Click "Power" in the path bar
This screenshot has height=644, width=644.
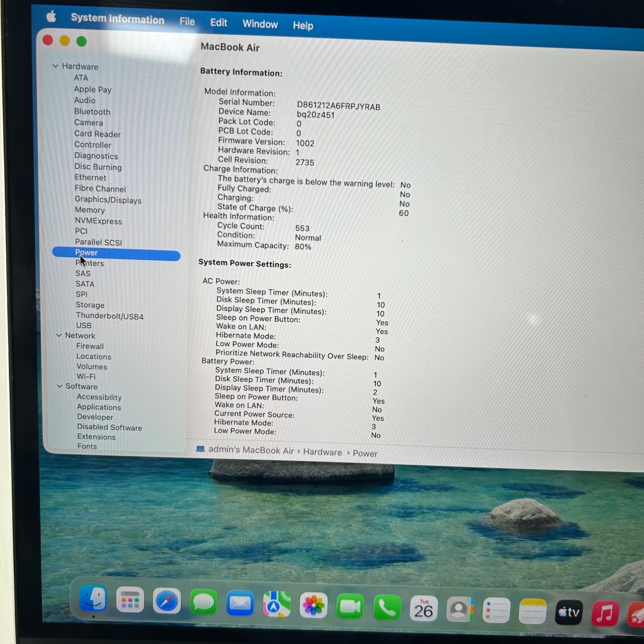tap(365, 453)
